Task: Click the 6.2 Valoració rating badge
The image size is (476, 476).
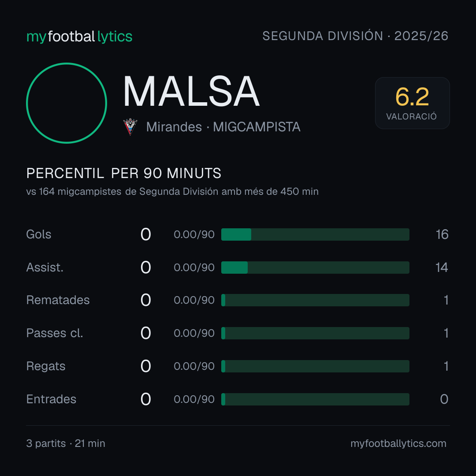Action: pos(412,103)
